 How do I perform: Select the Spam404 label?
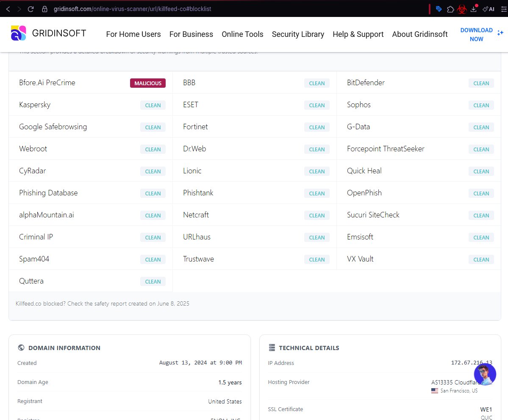click(34, 259)
